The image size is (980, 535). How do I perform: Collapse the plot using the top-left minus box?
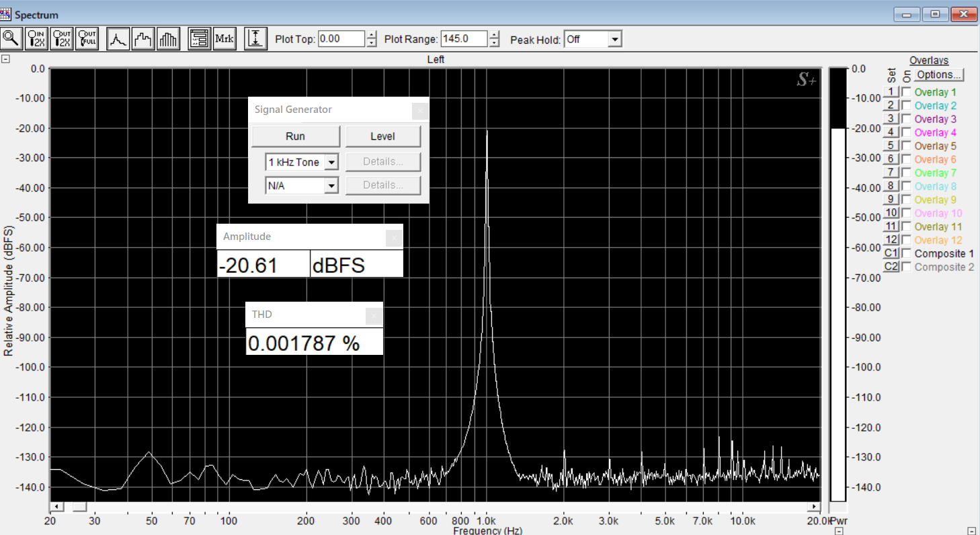(x=5, y=59)
